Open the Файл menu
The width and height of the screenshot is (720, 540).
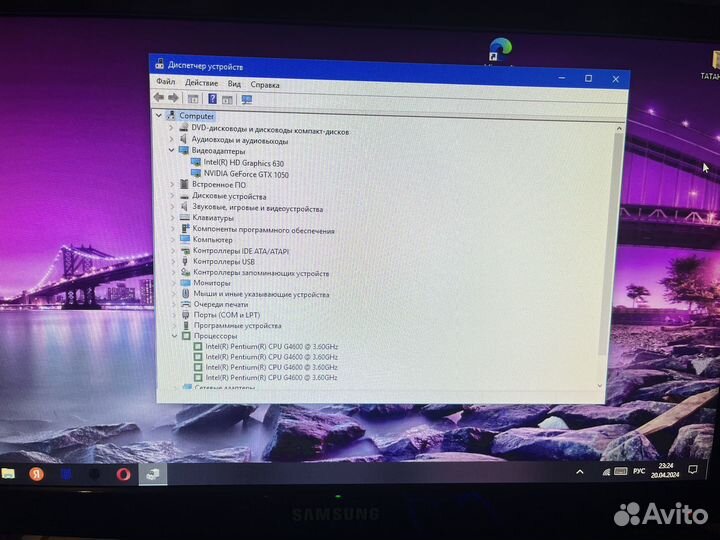pos(165,83)
